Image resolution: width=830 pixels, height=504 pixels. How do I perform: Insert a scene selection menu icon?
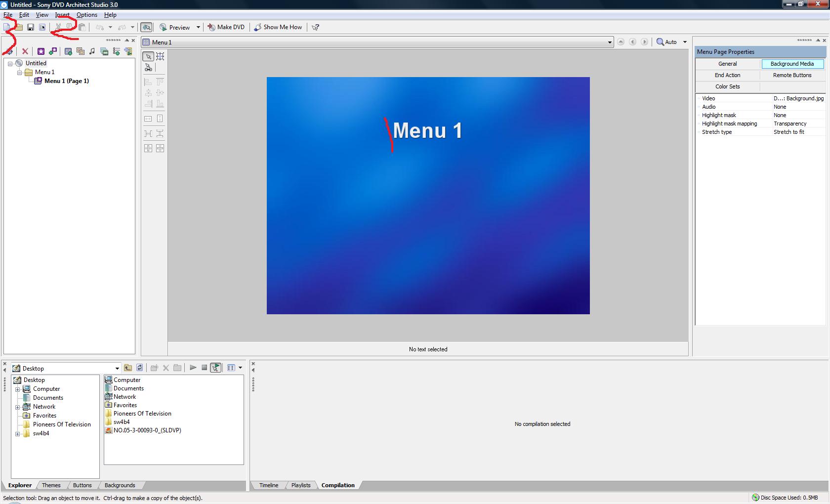(x=68, y=51)
